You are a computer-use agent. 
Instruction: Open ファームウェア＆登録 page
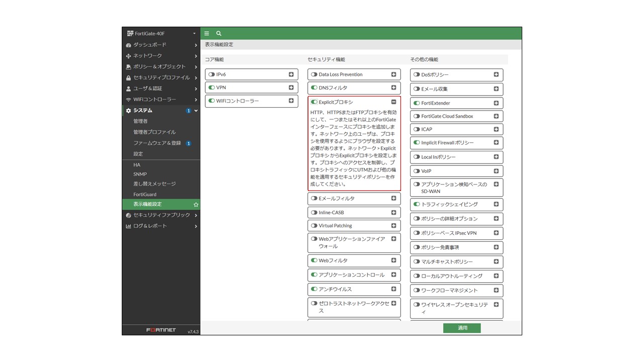tap(157, 143)
